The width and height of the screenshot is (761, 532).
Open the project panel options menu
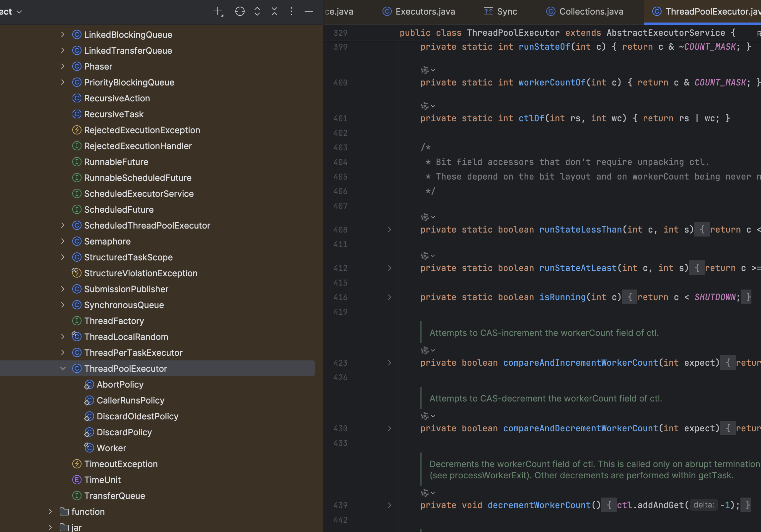pyautogui.click(x=291, y=12)
